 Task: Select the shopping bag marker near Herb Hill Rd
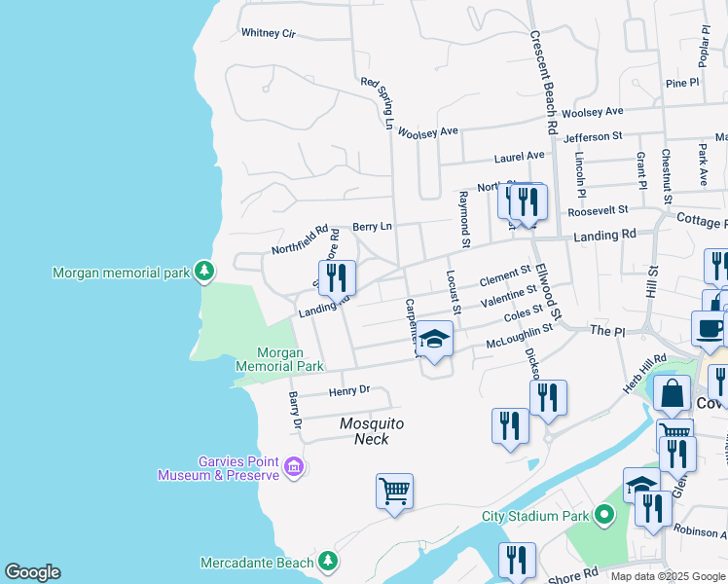coord(672,394)
